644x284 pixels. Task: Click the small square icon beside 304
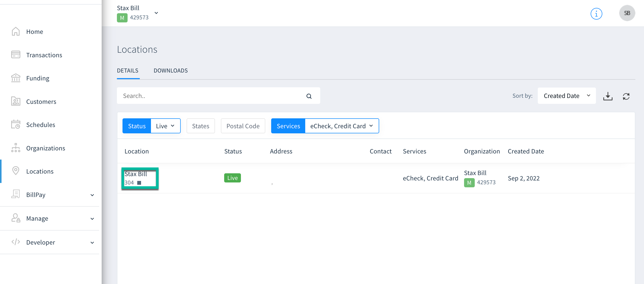tap(139, 183)
